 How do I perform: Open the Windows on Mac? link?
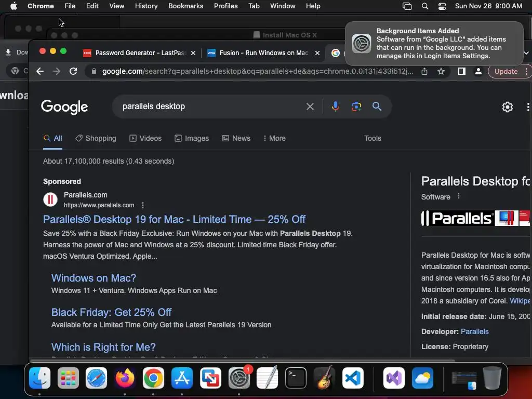(94, 278)
